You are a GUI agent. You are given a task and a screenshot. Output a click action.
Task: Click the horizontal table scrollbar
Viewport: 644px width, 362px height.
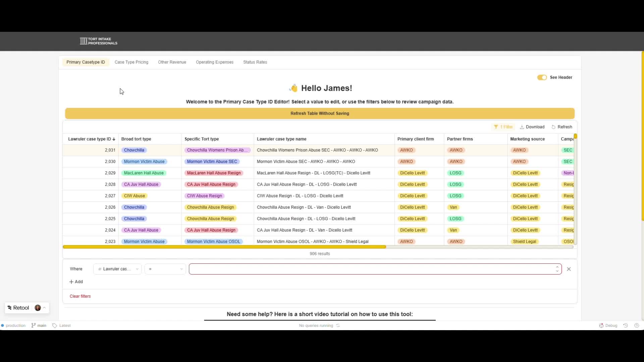point(224,247)
